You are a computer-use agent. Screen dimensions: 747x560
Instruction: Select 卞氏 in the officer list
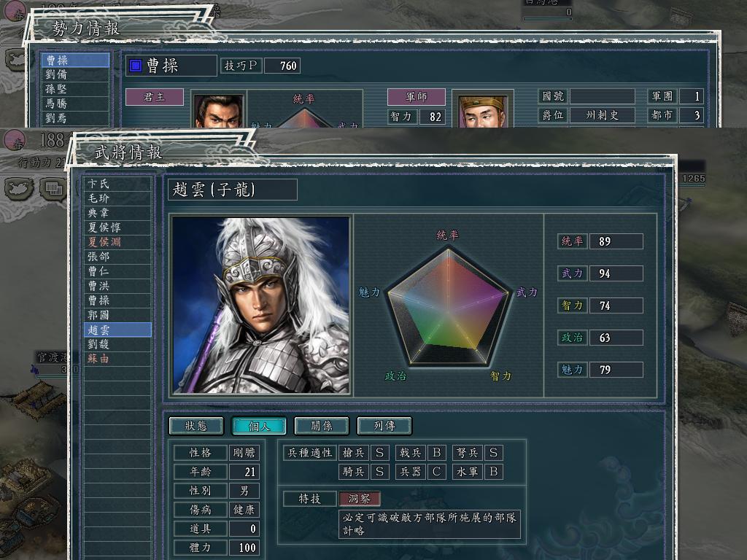(x=117, y=184)
